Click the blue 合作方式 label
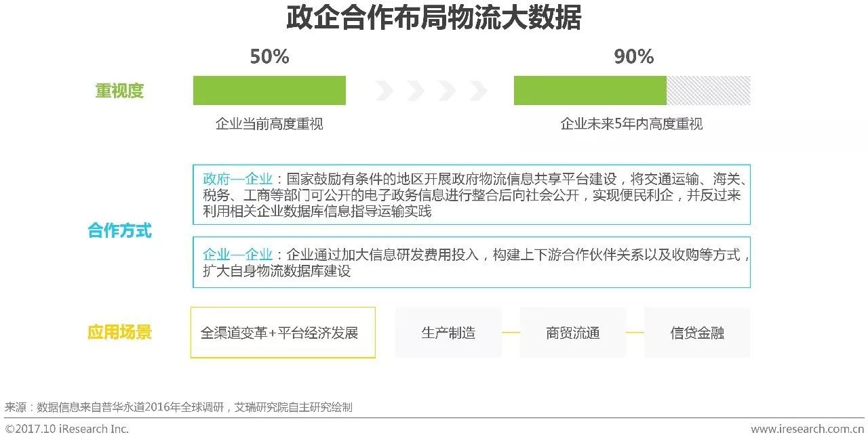The height and width of the screenshot is (437, 868). (119, 231)
